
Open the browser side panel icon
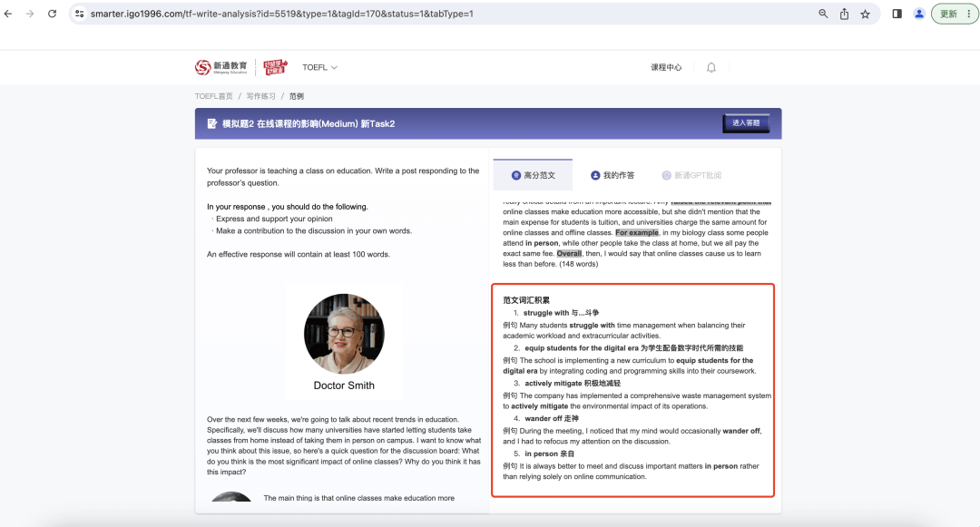click(897, 14)
